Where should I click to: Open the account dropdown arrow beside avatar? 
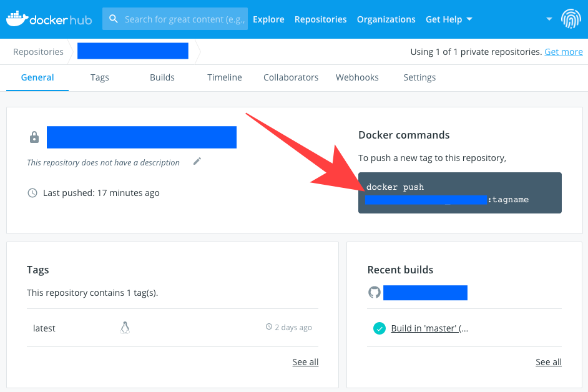[x=549, y=19]
